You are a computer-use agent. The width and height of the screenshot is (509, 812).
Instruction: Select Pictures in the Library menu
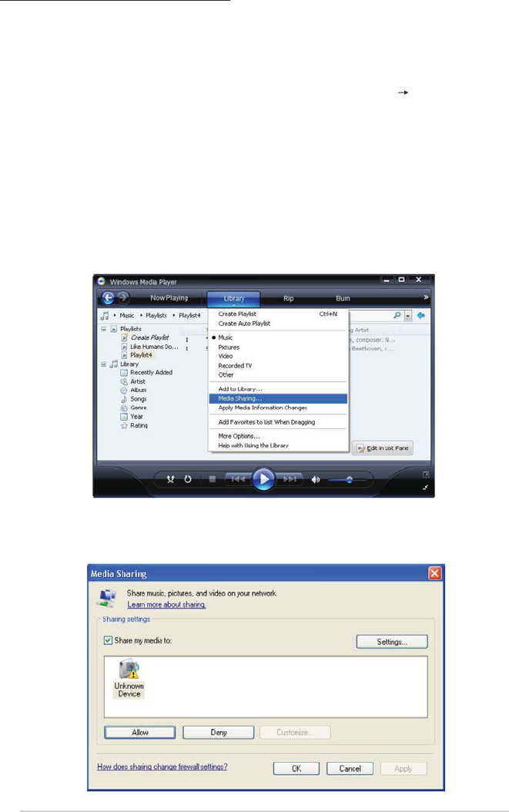click(277, 347)
